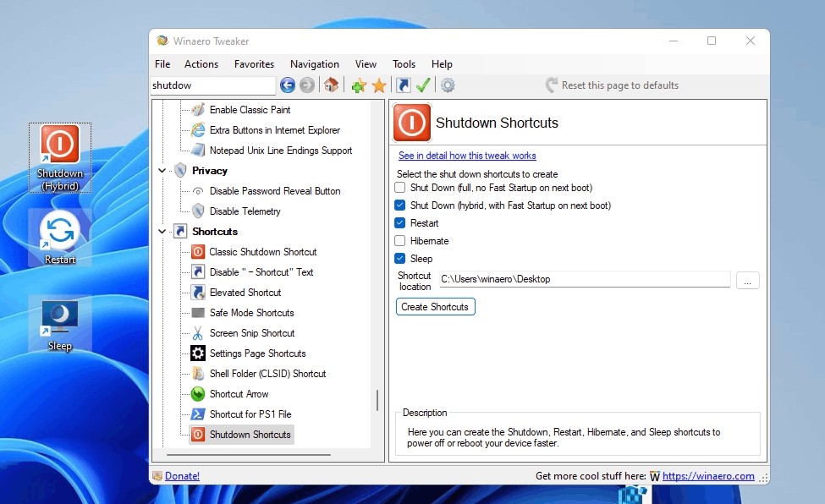Open the shortcut location browse dialog
Image resolution: width=825 pixels, height=504 pixels.
(747, 279)
